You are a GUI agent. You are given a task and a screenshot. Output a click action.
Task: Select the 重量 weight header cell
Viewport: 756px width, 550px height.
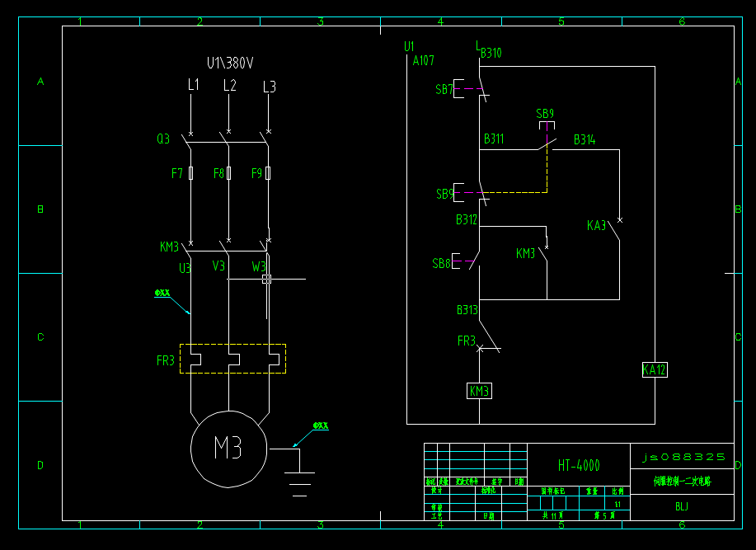pyautogui.click(x=592, y=491)
